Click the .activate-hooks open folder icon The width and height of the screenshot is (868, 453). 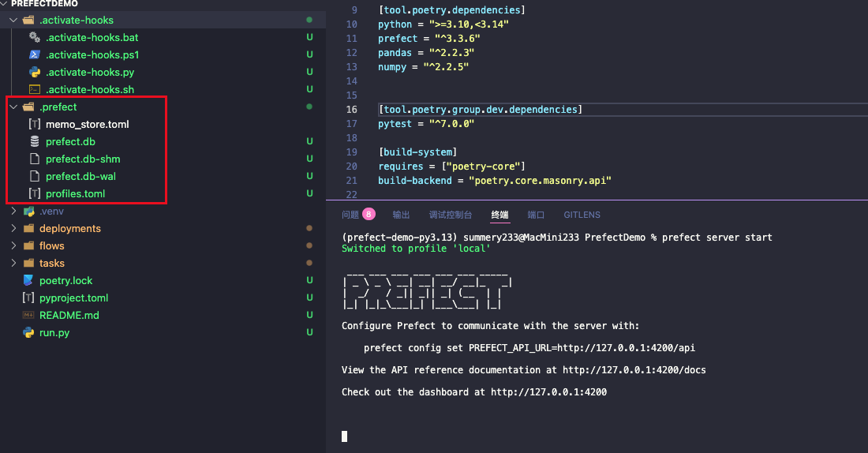28,20
